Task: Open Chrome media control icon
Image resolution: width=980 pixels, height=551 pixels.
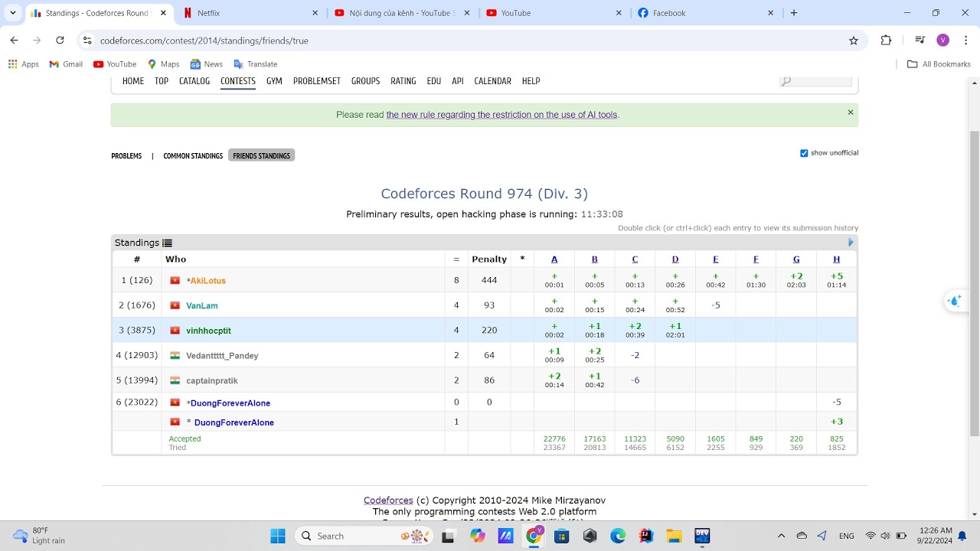Action: [x=920, y=41]
